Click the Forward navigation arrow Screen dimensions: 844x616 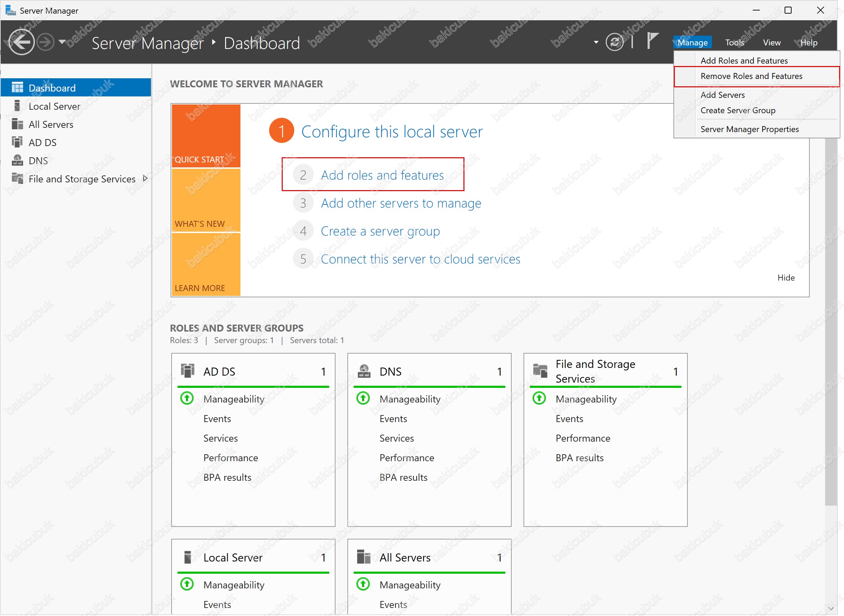click(46, 42)
